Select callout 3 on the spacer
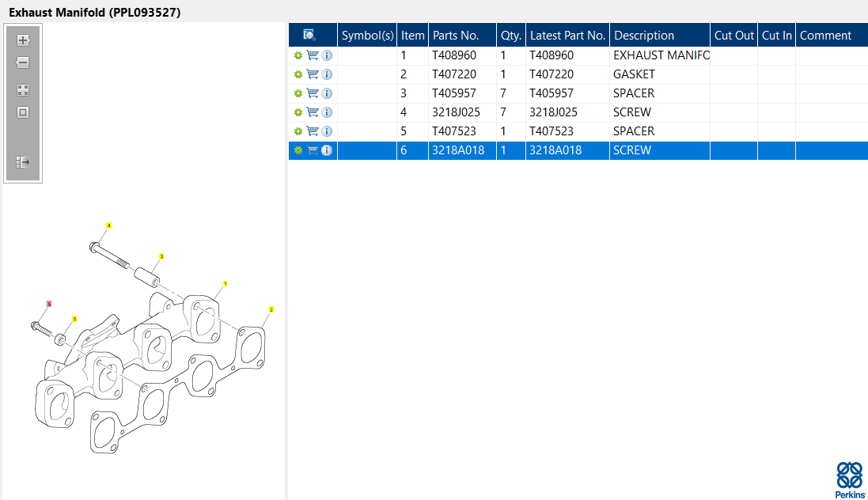 point(161,256)
